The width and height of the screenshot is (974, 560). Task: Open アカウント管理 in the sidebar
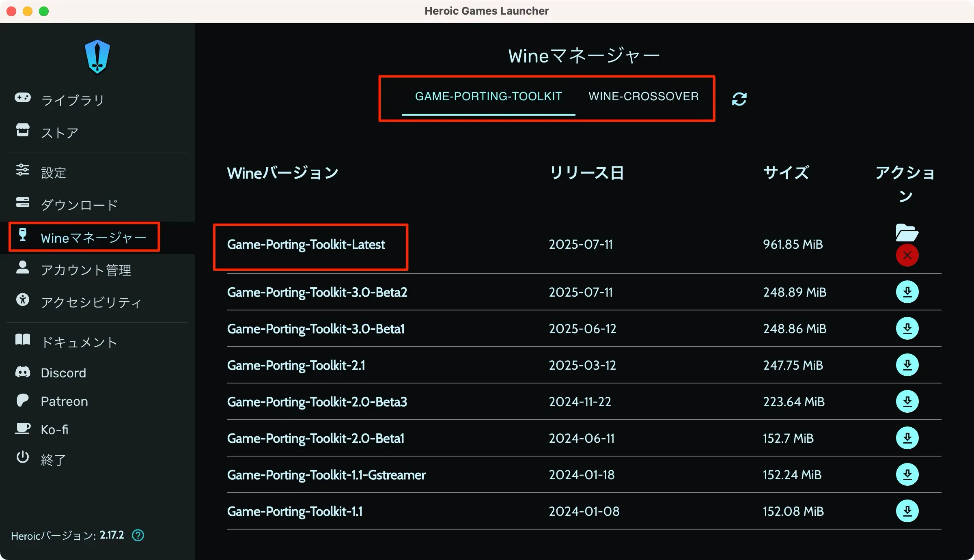click(86, 270)
